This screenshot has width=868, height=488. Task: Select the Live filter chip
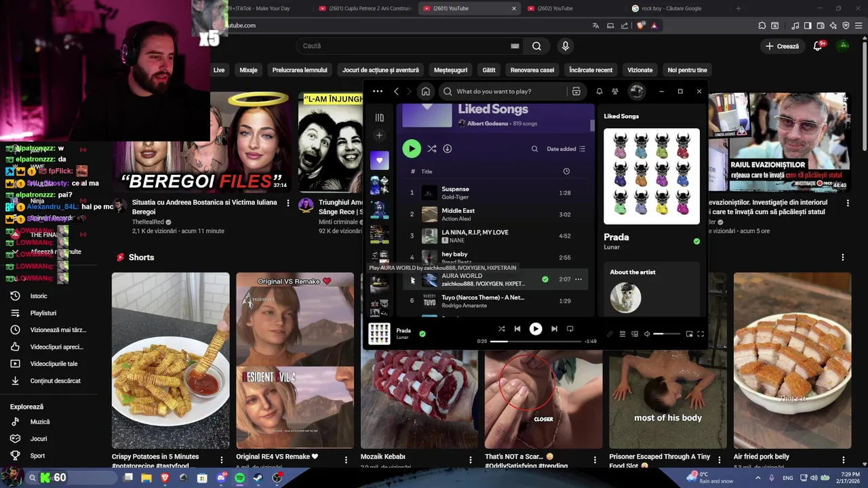point(218,70)
